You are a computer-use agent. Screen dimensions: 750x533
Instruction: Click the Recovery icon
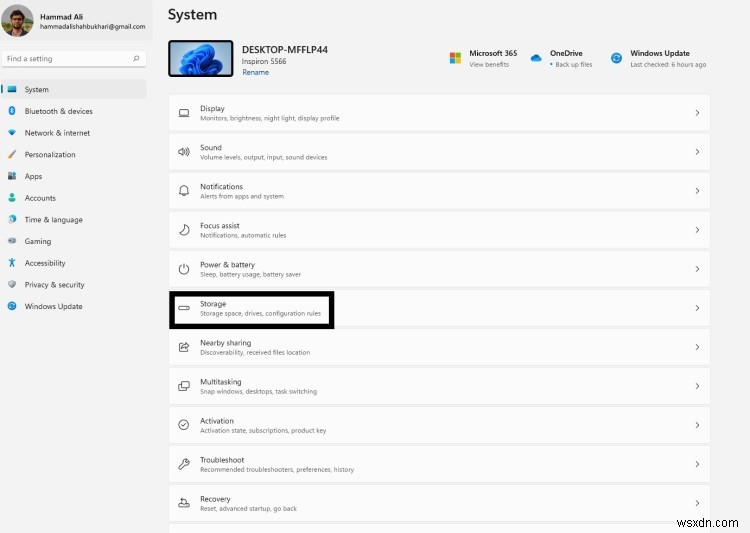pyautogui.click(x=184, y=503)
